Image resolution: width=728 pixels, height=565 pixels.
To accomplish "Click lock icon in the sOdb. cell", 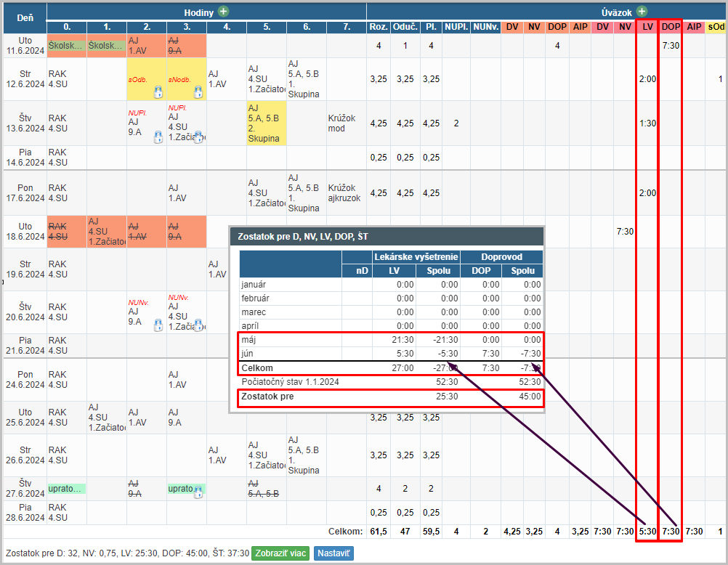I will [158, 93].
